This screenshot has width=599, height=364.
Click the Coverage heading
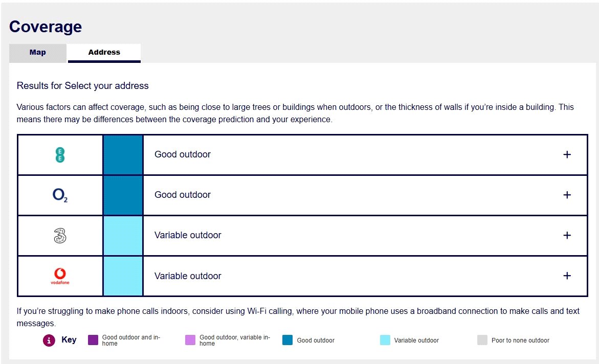tap(46, 27)
